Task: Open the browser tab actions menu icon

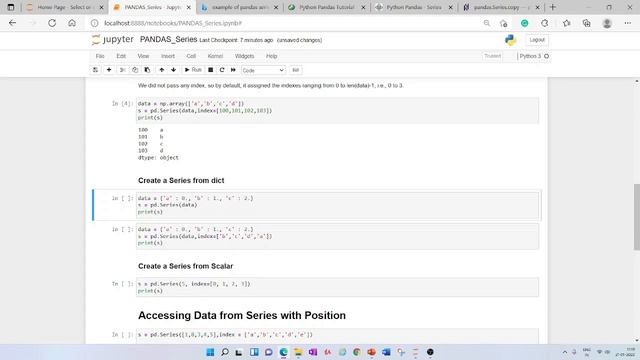Action: pyautogui.click(x=11, y=7)
